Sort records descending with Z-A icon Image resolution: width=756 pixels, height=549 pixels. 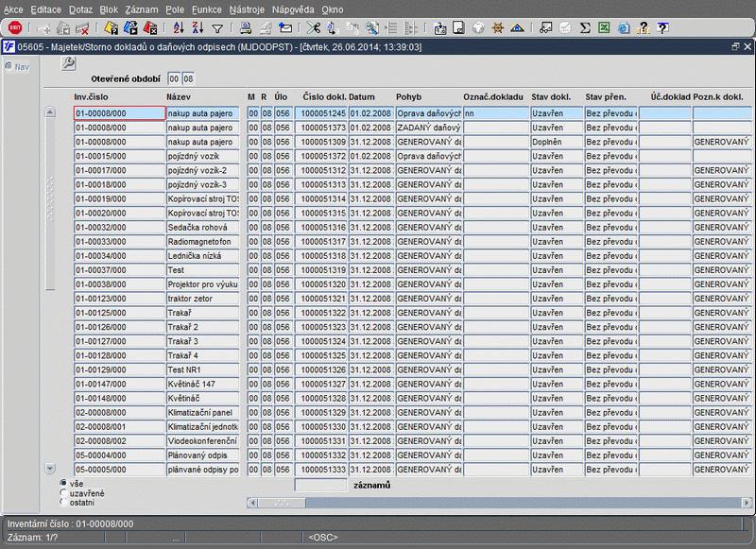point(197,28)
